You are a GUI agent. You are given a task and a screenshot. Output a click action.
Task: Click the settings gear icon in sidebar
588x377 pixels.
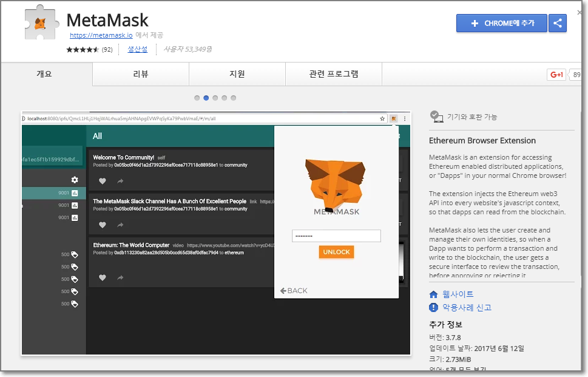[x=75, y=180]
